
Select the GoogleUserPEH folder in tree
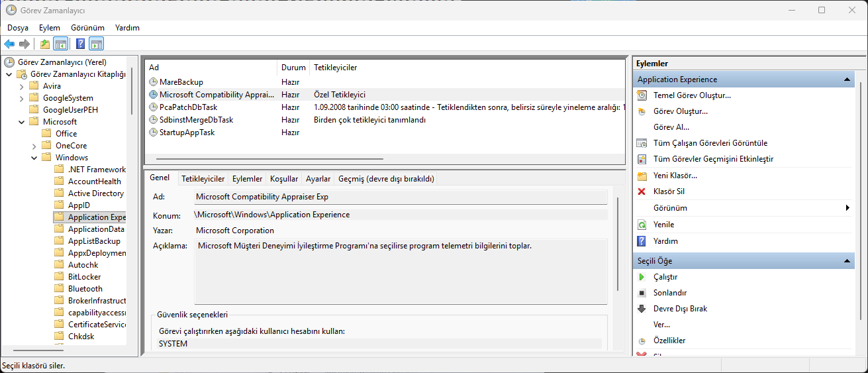(x=70, y=110)
